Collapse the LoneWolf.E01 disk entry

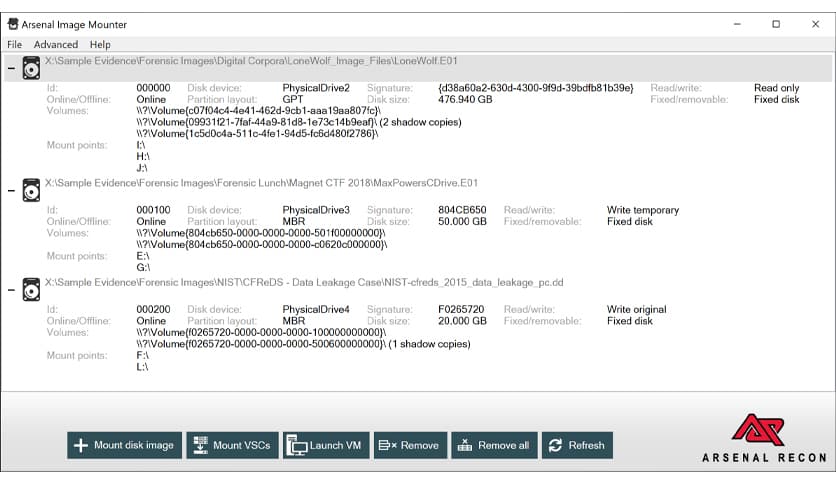(11, 68)
